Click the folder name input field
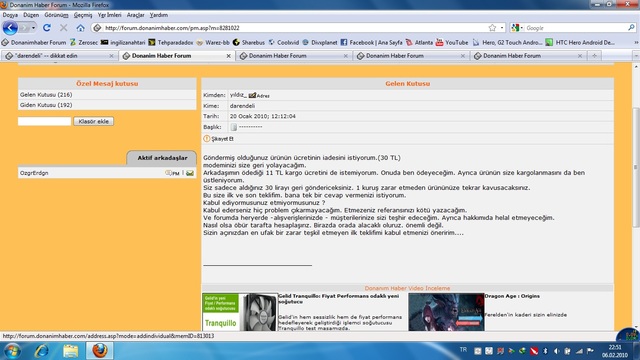The width and height of the screenshot is (640, 360). click(44, 121)
